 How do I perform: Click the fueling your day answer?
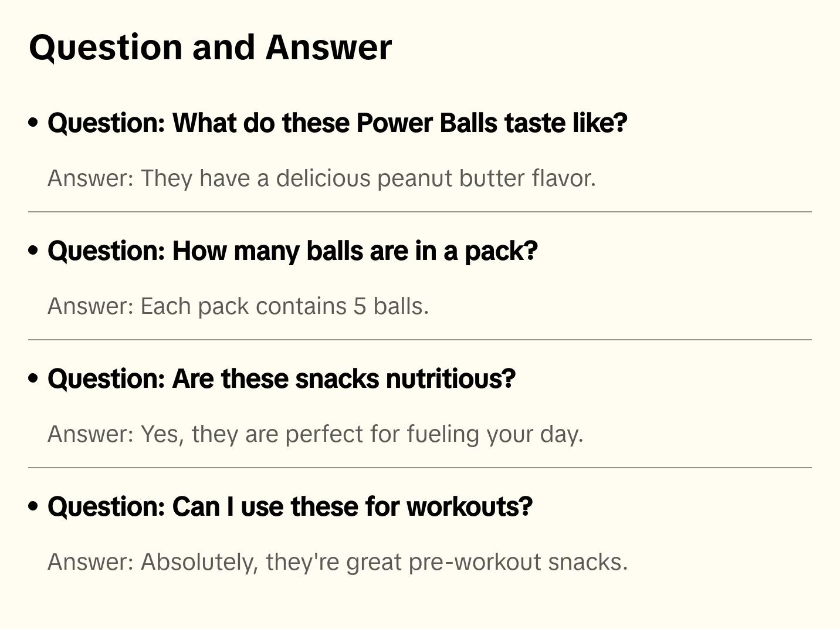[x=315, y=434]
